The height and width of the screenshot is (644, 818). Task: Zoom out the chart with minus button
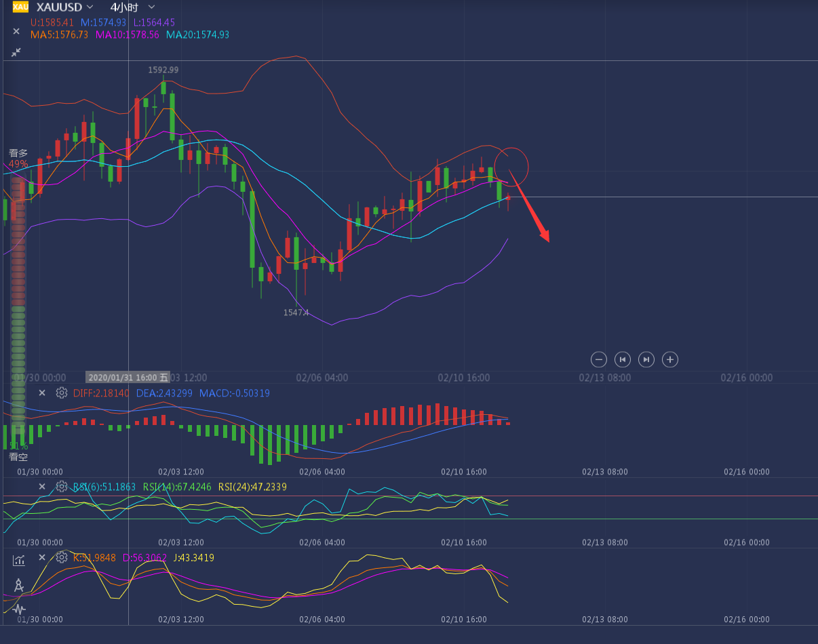tap(598, 359)
